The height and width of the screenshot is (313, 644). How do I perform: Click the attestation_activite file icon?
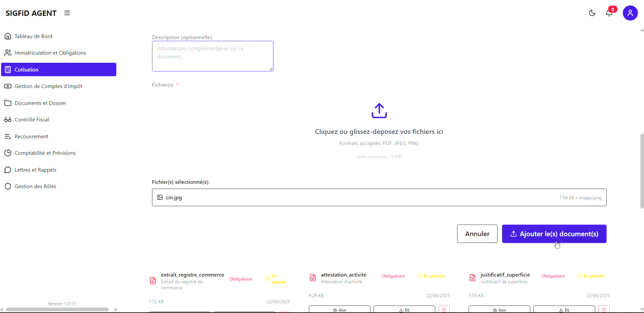(312, 278)
